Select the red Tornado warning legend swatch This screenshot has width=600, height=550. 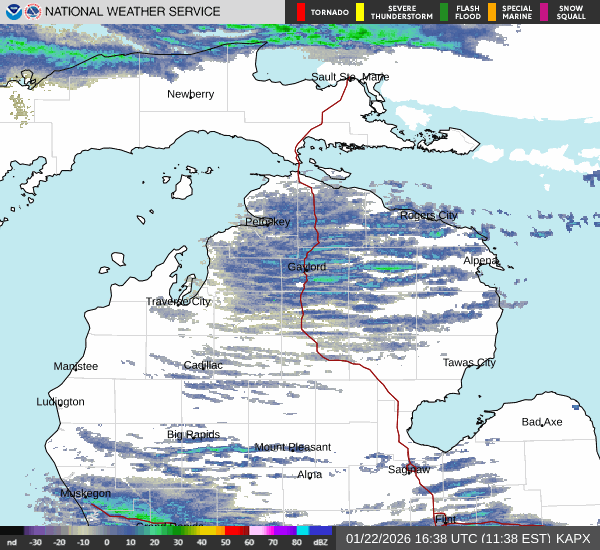(x=303, y=12)
